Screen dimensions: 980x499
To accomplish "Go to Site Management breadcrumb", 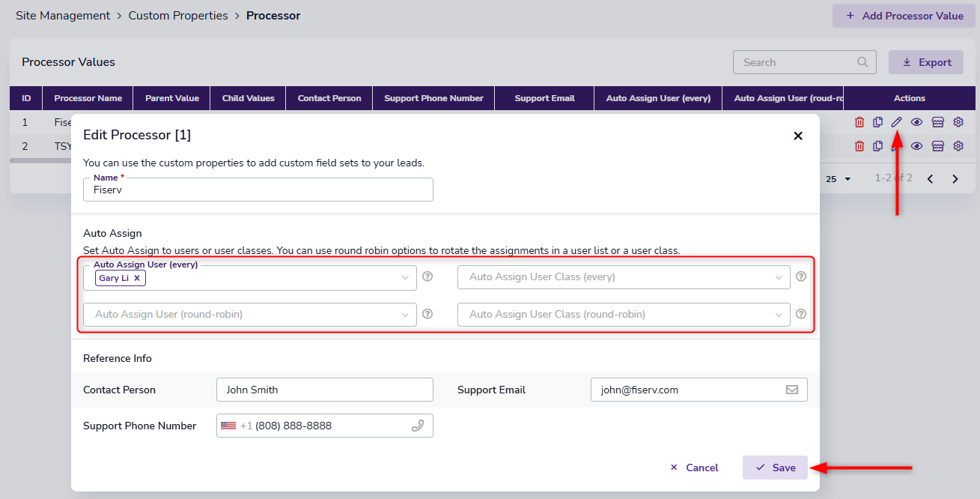I will pos(63,16).
